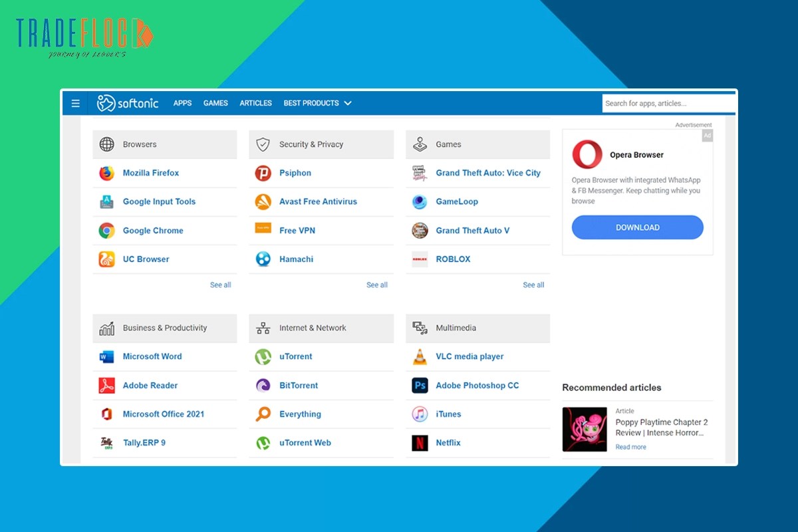Open the VLC media player link
The image size is (798, 532).
click(469, 356)
